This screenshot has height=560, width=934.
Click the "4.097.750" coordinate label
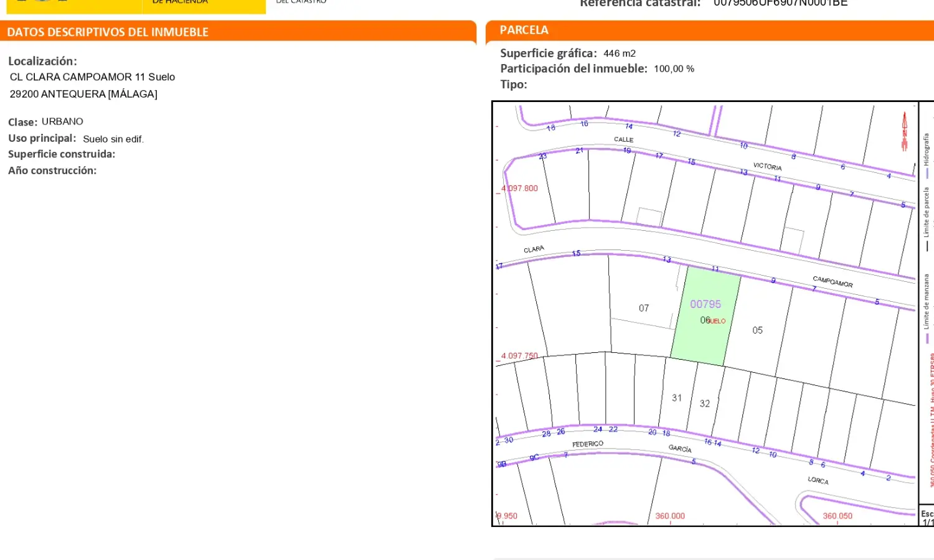pos(519,357)
